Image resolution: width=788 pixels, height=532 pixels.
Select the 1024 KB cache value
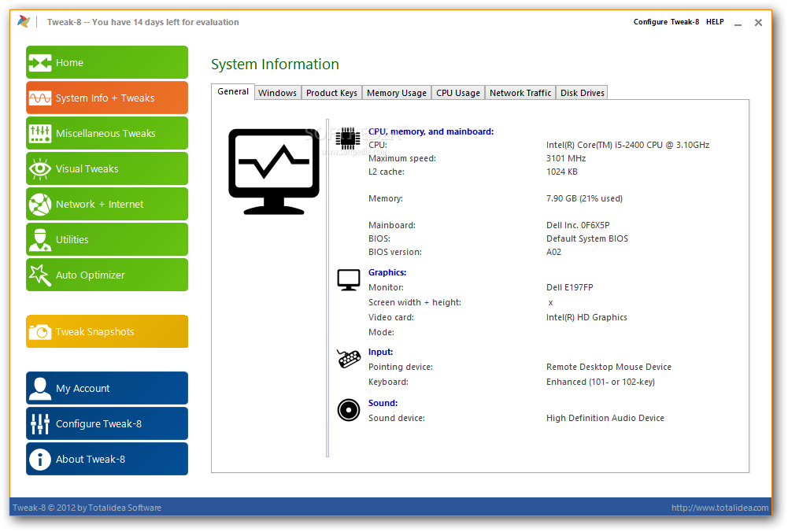(562, 172)
